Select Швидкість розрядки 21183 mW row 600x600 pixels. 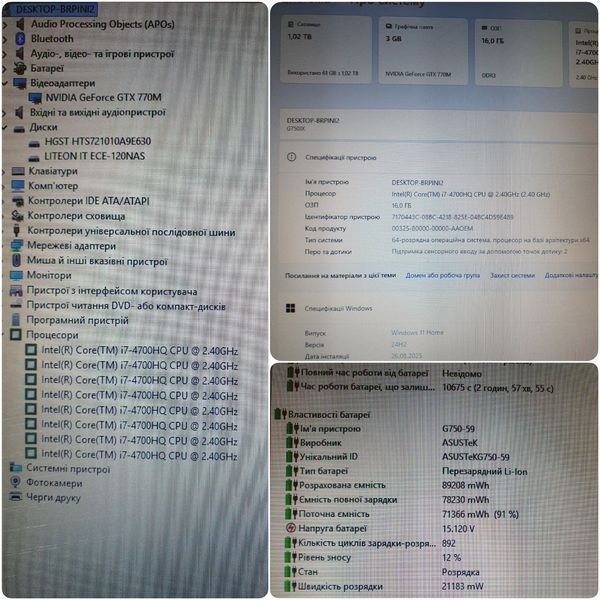tap(384, 586)
